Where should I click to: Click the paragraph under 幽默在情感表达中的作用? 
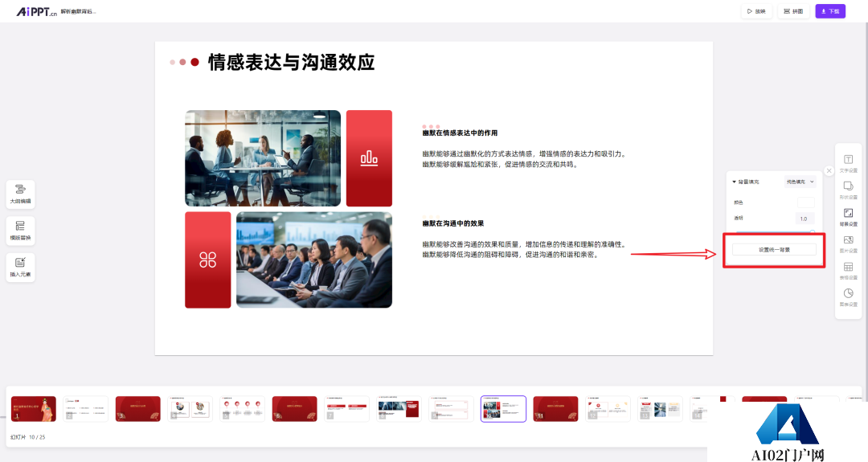[x=524, y=159]
